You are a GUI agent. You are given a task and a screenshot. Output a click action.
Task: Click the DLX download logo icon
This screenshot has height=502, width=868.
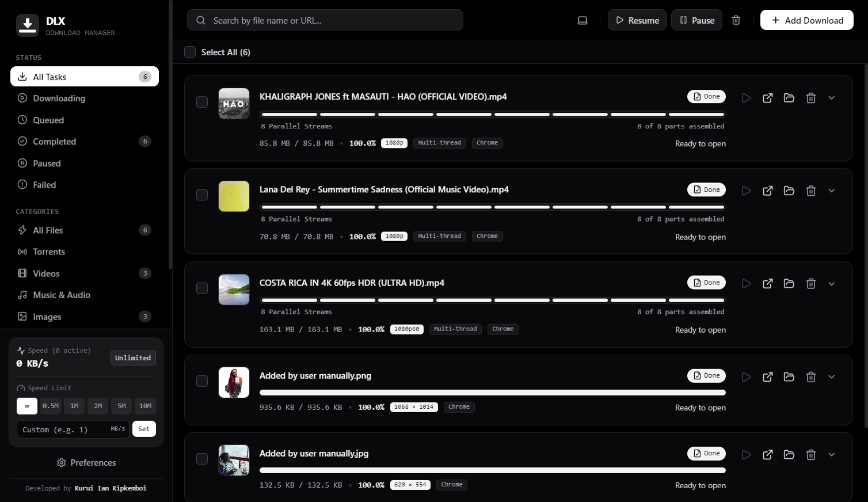pyautogui.click(x=28, y=25)
